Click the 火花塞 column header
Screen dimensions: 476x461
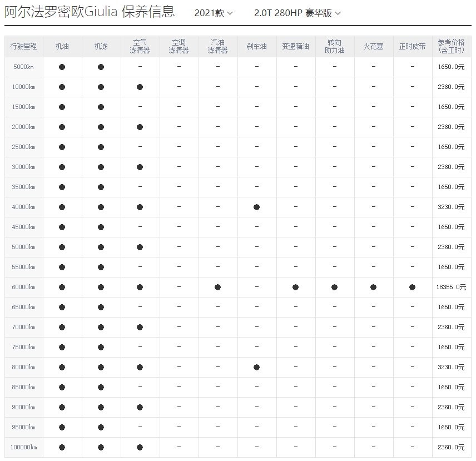tap(373, 47)
